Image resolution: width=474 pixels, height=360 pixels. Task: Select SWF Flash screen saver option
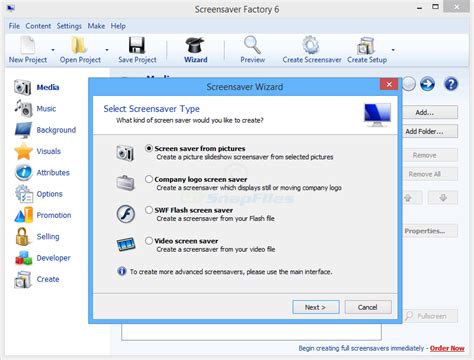(x=149, y=210)
